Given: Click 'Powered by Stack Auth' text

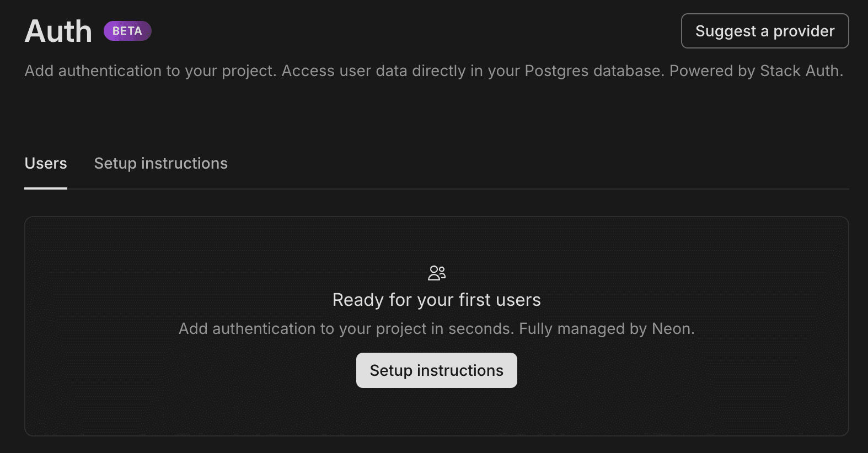Looking at the screenshot, I should (x=756, y=71).
